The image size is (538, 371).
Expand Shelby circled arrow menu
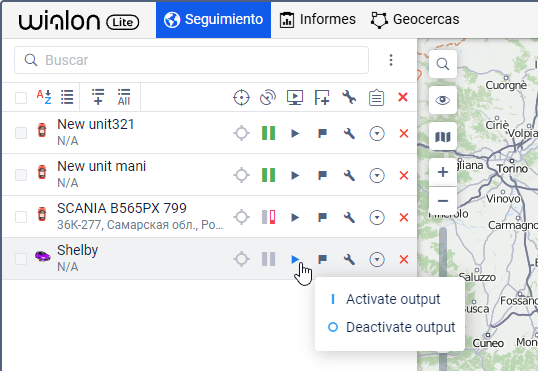pos(377,259)
